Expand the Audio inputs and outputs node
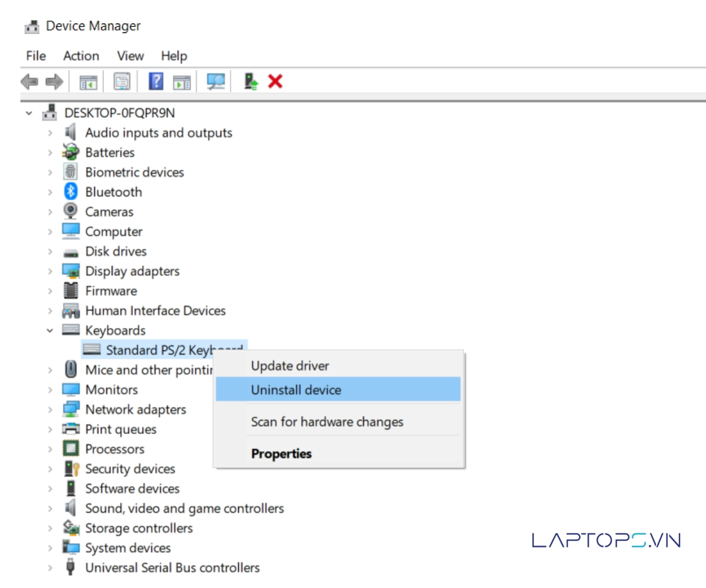The width and height of the screenshot is (706, 588). click(50, 133)
